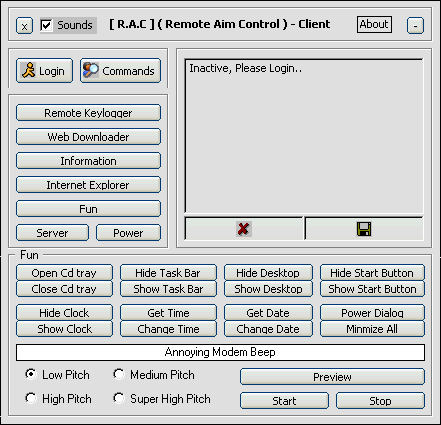Viewport: 441px width, 425px height.
Task: Click Change Date button
Action: tap(268, 329)
